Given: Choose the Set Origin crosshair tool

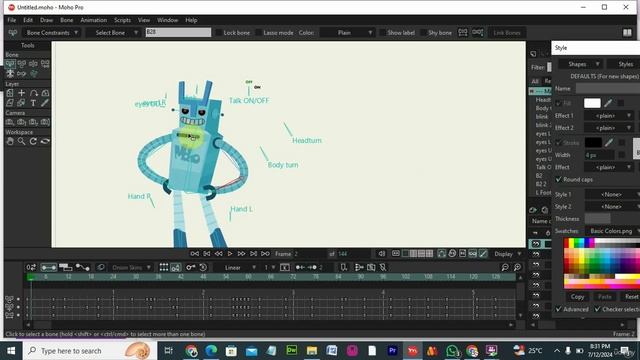Looking at the screenshot, I should pyautogui.click(x=22, y=93).
